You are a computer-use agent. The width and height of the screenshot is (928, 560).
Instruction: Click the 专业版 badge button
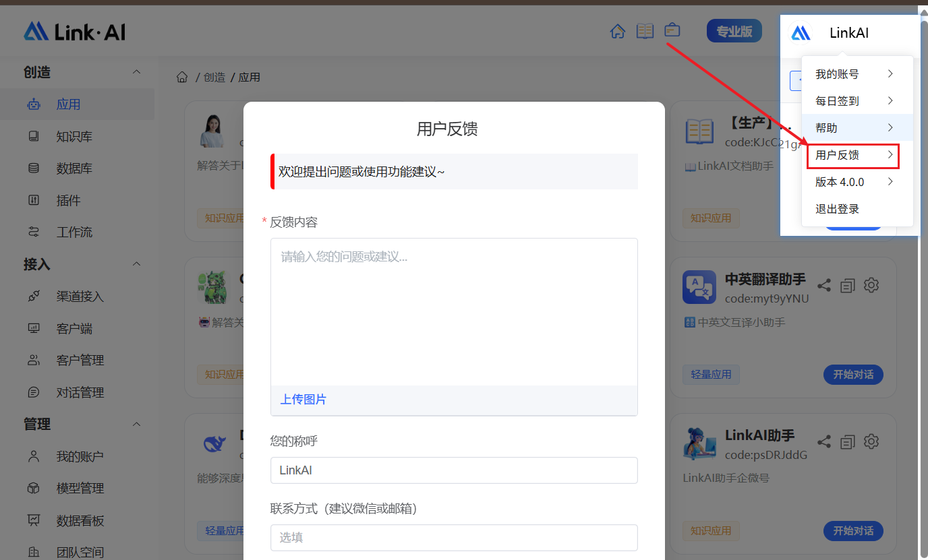[734, 31]
